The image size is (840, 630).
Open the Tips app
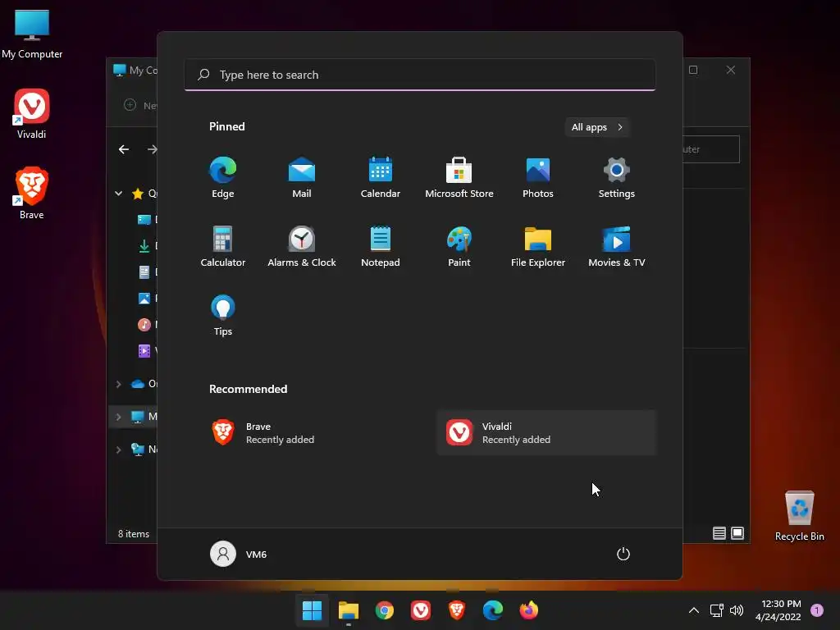[x=223, y=315]
